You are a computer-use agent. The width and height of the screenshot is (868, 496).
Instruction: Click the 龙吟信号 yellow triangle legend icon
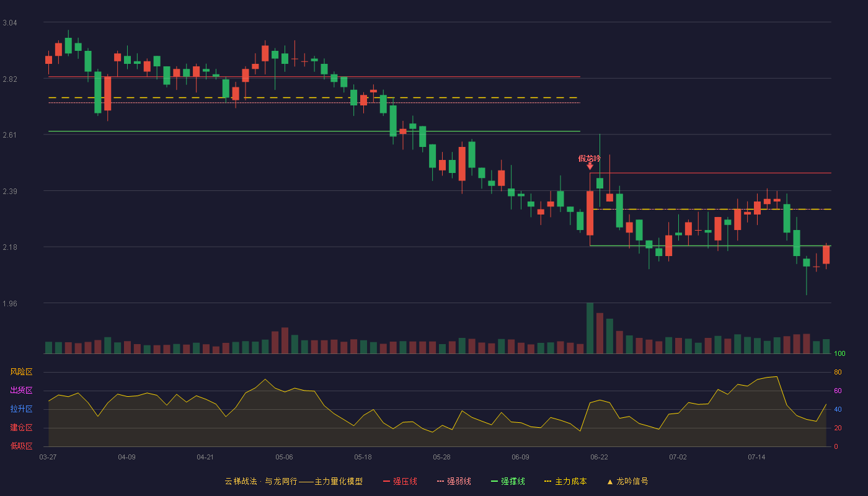point(609,482)
